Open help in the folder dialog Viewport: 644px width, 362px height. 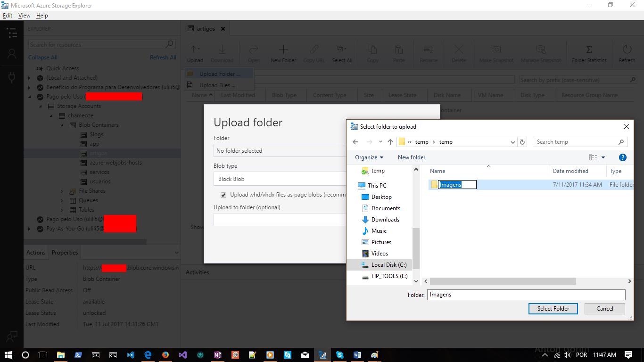pos(622,157)
